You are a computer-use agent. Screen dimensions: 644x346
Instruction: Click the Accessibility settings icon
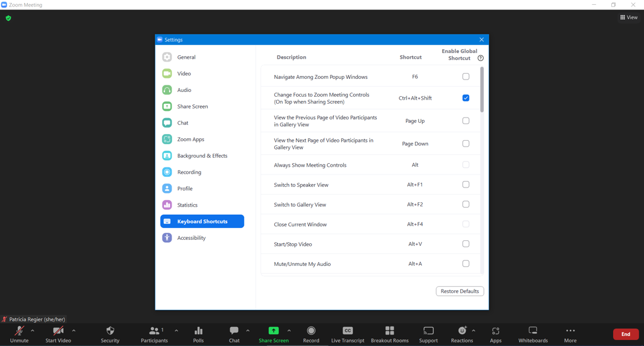(x=167, y=237)
